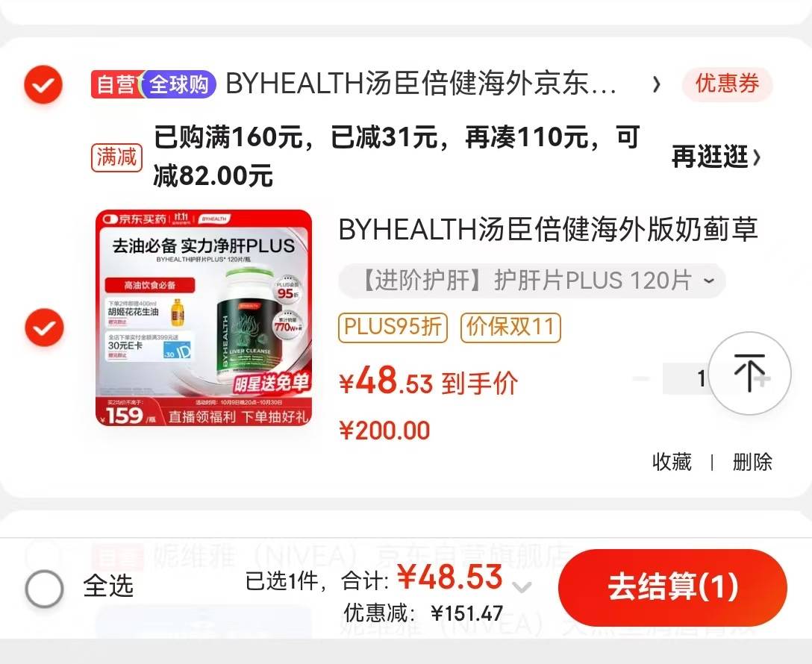Open the 优惠券 coupon button

(x=727, y=84)
